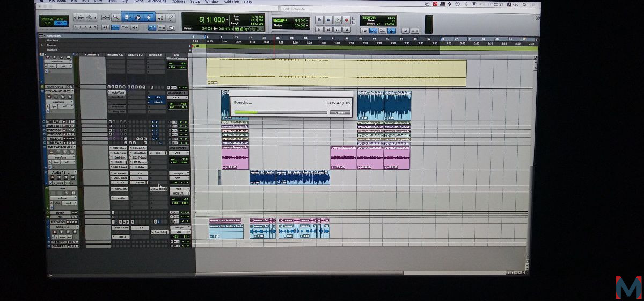
Task: Open the Auto-Tune insert on the lead vocal track
Action: pos(116,92)
